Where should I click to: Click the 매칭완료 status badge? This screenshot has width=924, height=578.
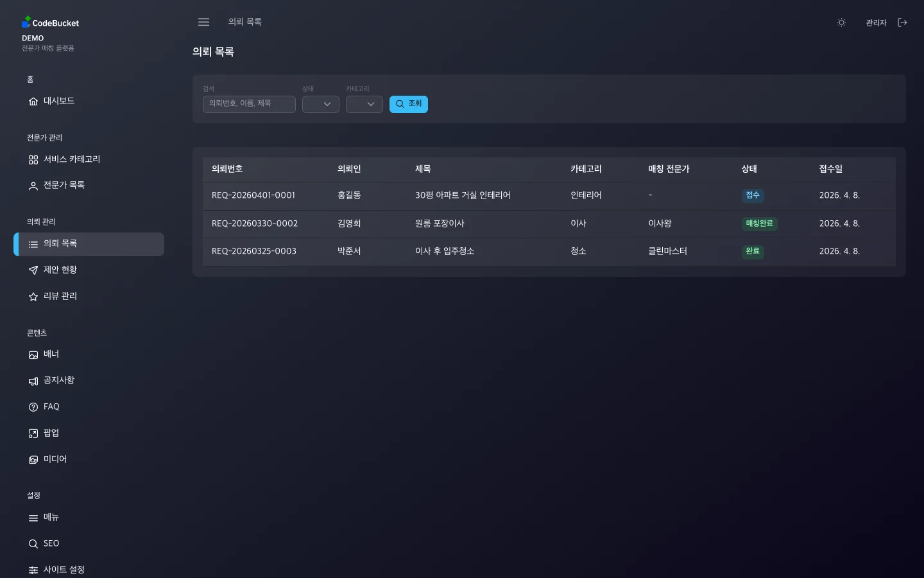(x=759, y=223)
